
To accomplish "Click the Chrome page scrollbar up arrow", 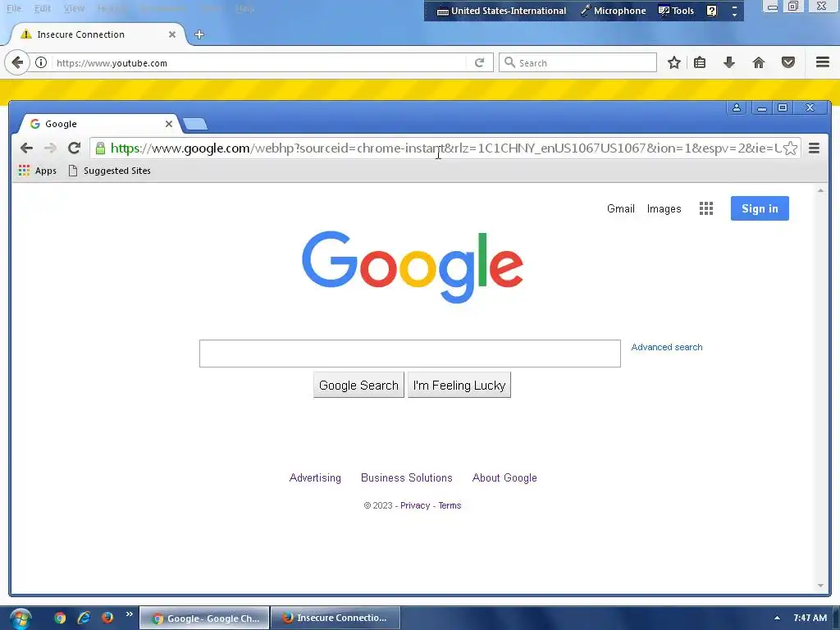I will tap(820, 190).
